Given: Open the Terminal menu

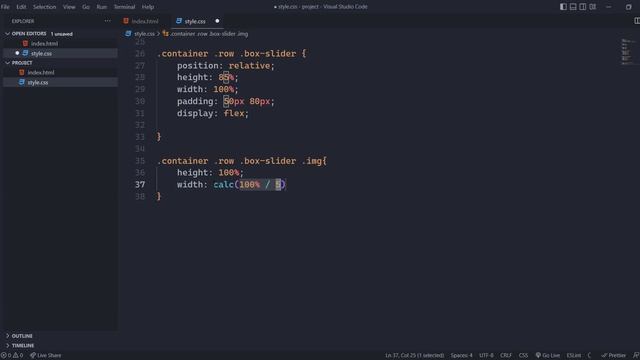Looking at the screenshot, I should [124, 7].
